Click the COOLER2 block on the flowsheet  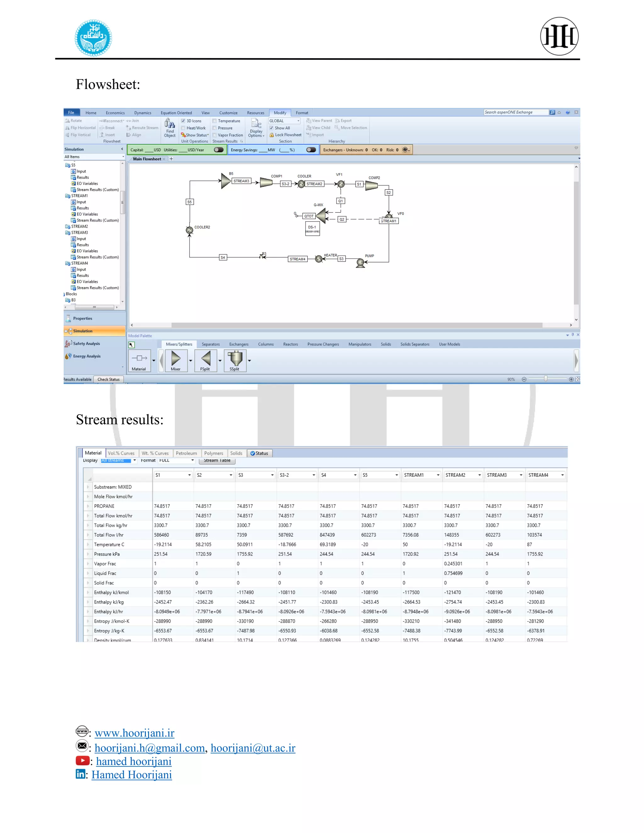point(189,230)
